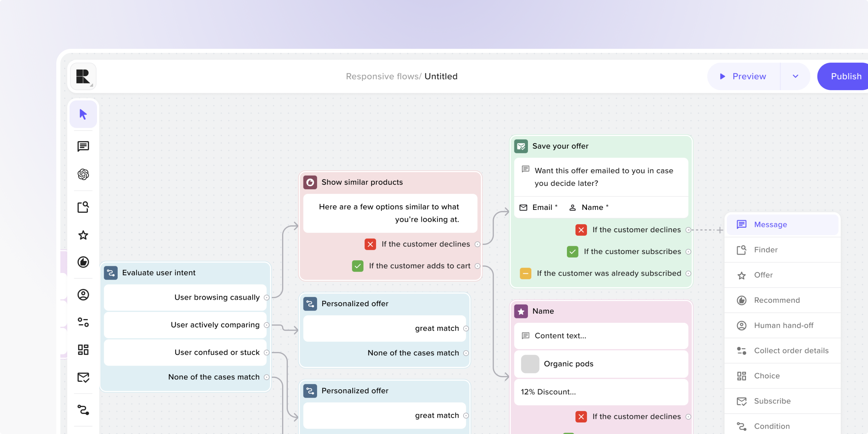The width and height of the screenshot is (868, 434).
Task: Select the Name field in Save your offer
Action: pyautogui.click(x=589, y=208)
